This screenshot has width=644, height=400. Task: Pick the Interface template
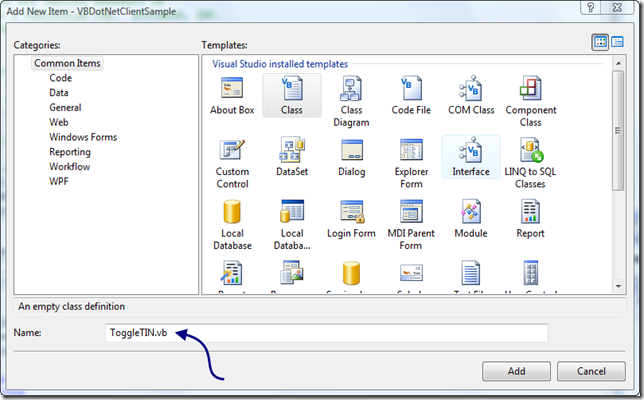point(471,158)
